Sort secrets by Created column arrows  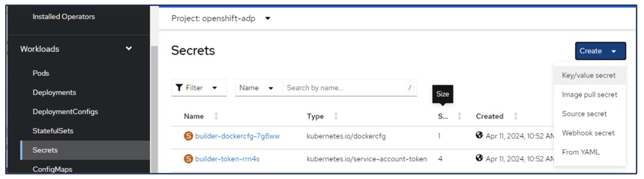(x=516, y=116)
